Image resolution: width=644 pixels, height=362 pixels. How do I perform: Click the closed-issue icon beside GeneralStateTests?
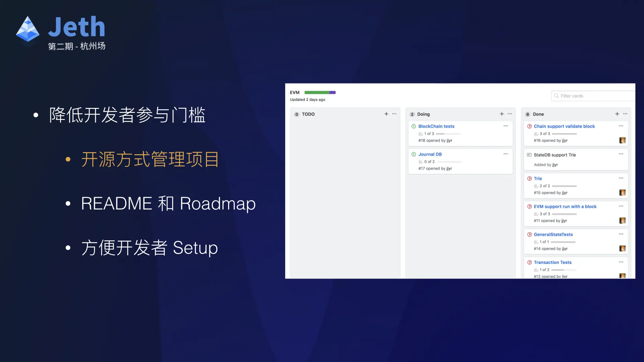tap(530, 235)
